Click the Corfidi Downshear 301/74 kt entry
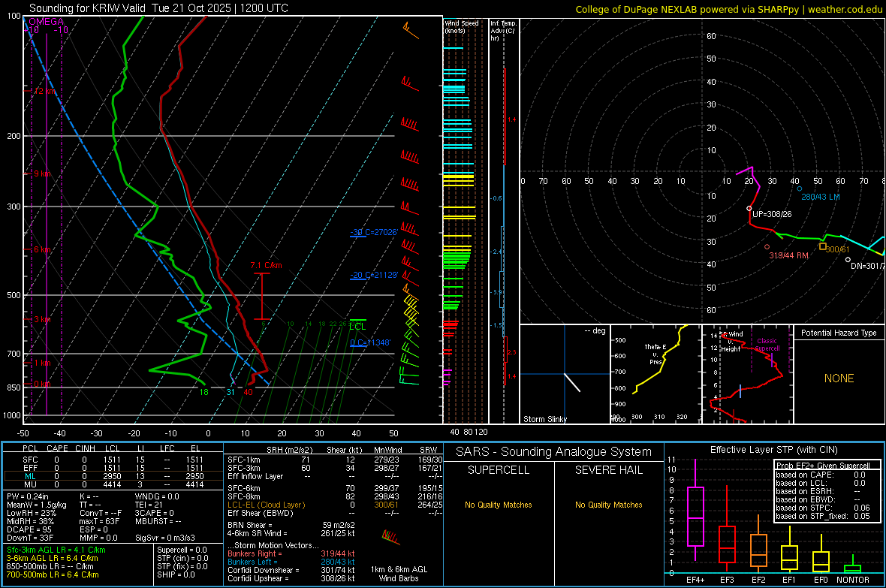Viewport: 886px width, 588px height. tap(291, 571)
